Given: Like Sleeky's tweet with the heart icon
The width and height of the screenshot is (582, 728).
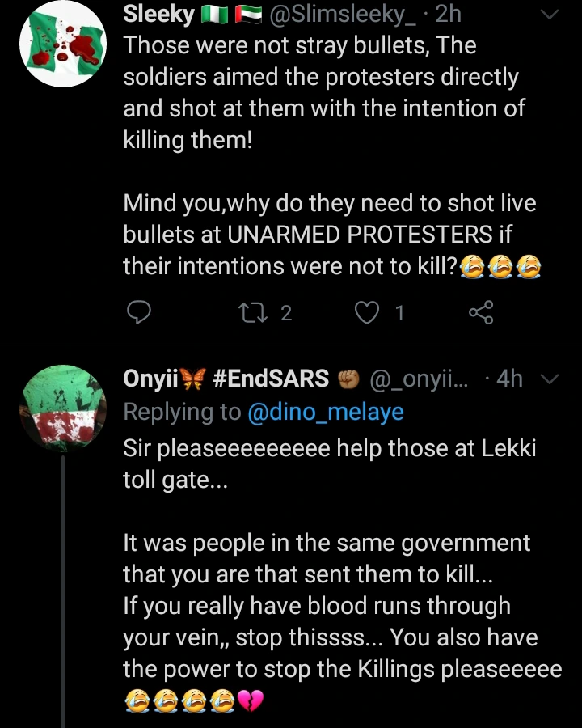Looking at the screenshot, I should (368, 312).
